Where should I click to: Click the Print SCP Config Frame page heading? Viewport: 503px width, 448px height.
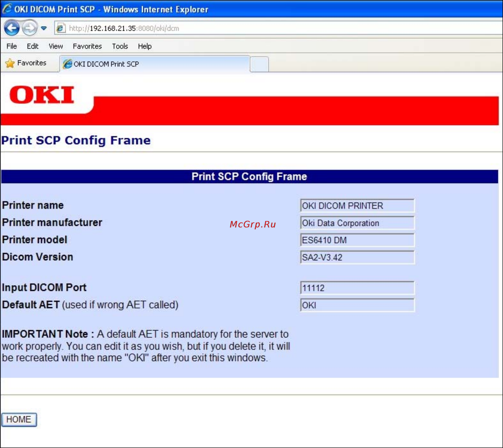pos(76,141)
